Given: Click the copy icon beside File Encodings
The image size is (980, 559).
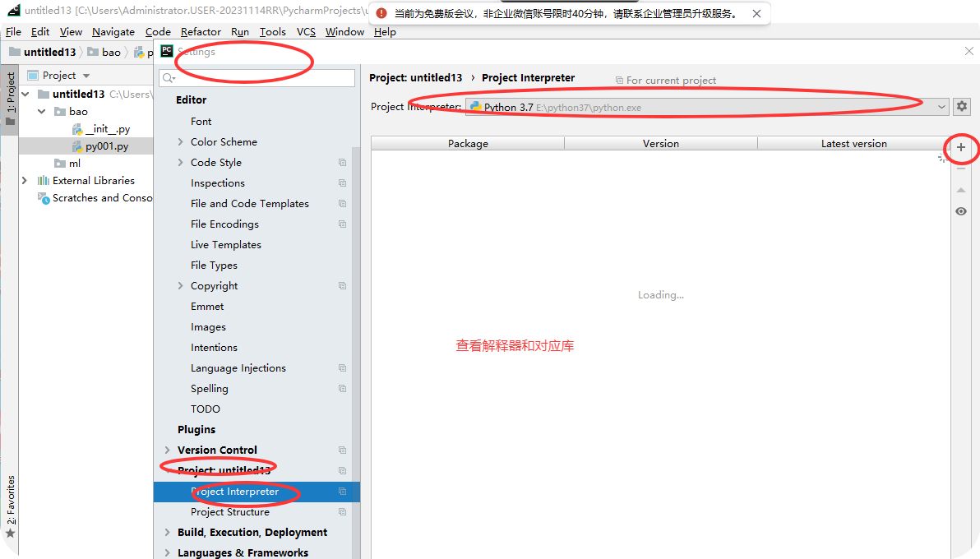Looking at the screenshot, I should pyautogui.click(x=343, y=224).
